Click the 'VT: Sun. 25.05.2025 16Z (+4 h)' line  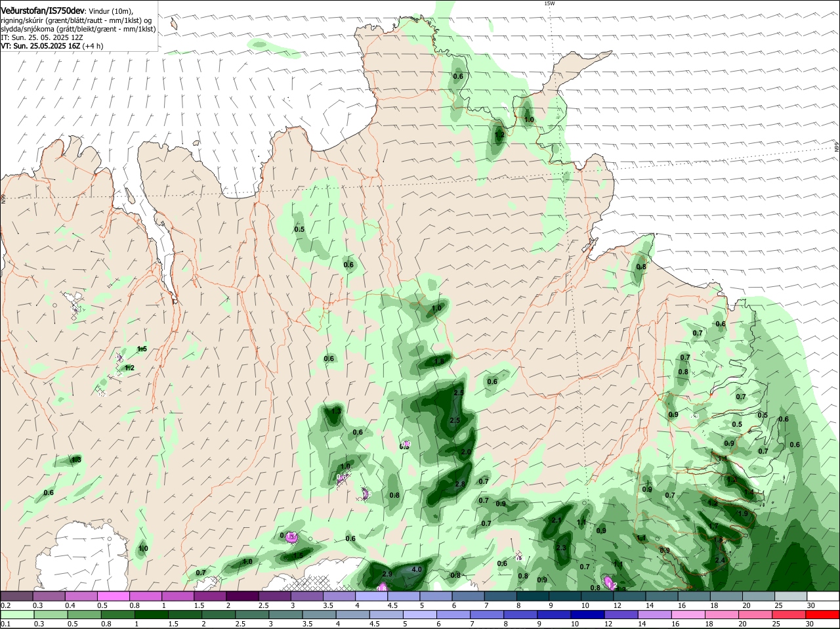[x=52, y=46]
